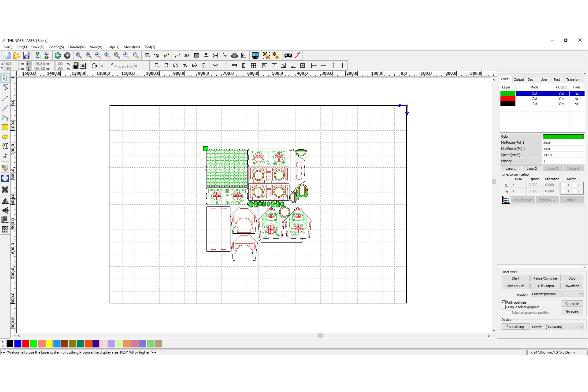Open the preview monitor icon
588x392 pixels.
255,55
